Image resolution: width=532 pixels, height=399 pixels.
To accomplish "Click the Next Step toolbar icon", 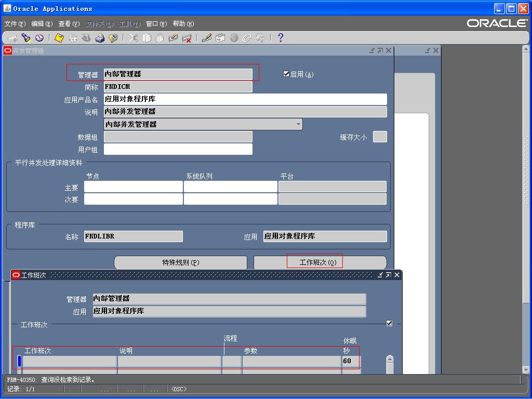I will coord(73,38).
